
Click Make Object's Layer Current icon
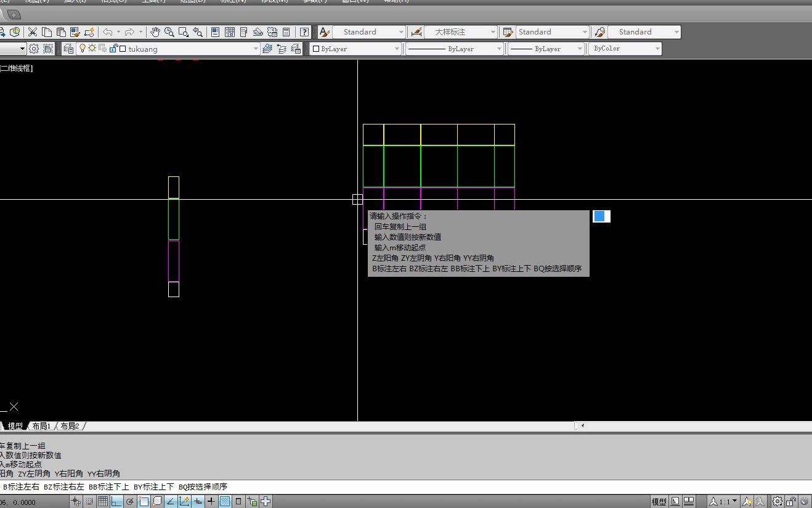(267, 49)
